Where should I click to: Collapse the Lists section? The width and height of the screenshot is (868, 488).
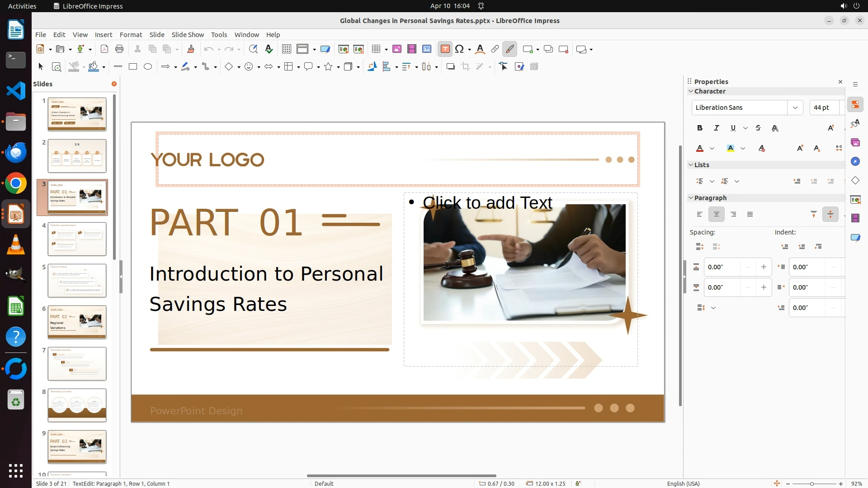[691, 165]
